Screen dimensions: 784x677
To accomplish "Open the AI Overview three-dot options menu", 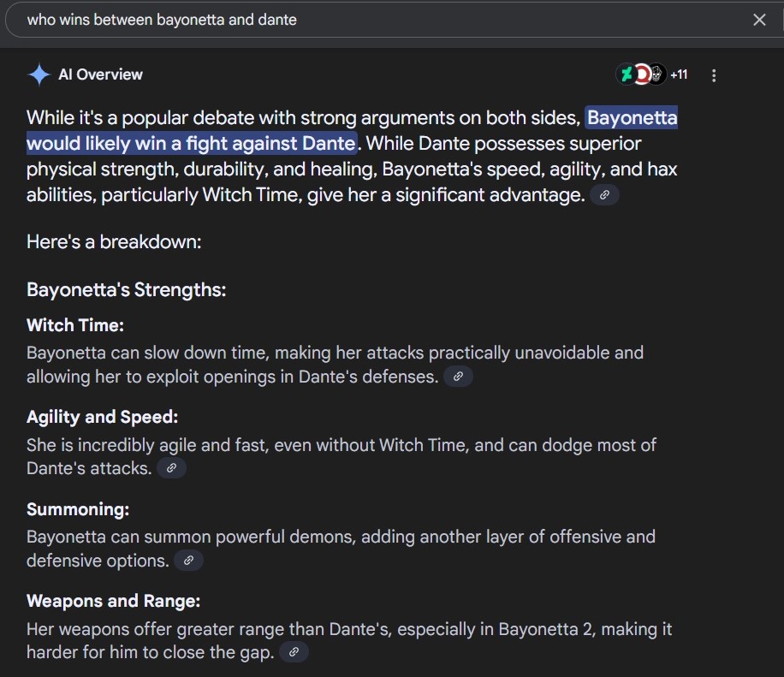I will [714, 75].
